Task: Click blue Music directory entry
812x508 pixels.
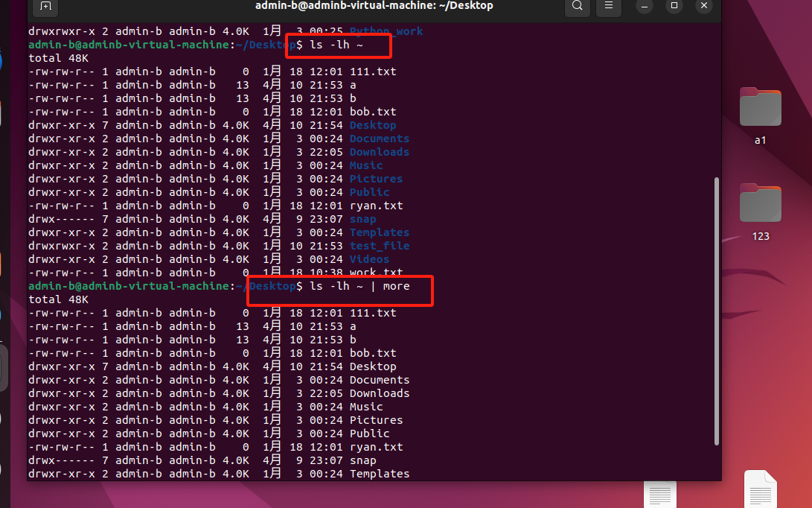Action: (366, 166)
